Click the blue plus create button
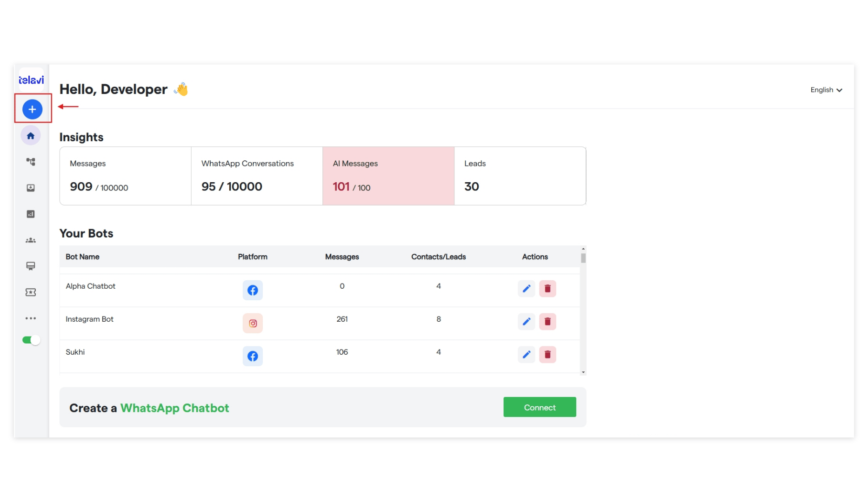Image resolution: width=868 pixels, height=502 pixels. tap(32, 109)
